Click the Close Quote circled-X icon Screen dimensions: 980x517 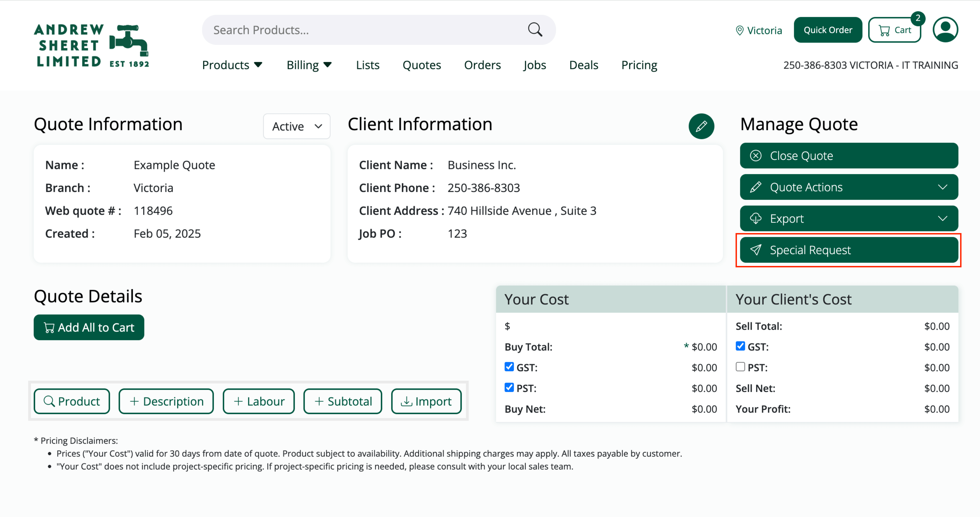point(755,156)
